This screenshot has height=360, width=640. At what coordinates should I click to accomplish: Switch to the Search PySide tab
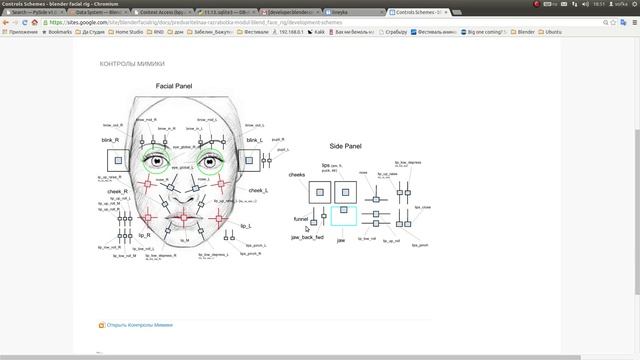click(34, 12)
